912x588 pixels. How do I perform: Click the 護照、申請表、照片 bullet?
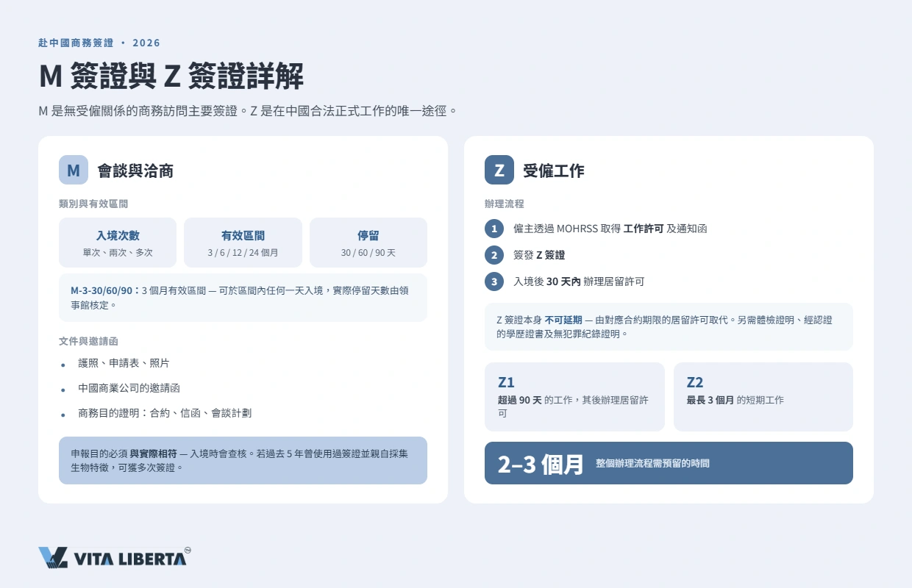124,363
